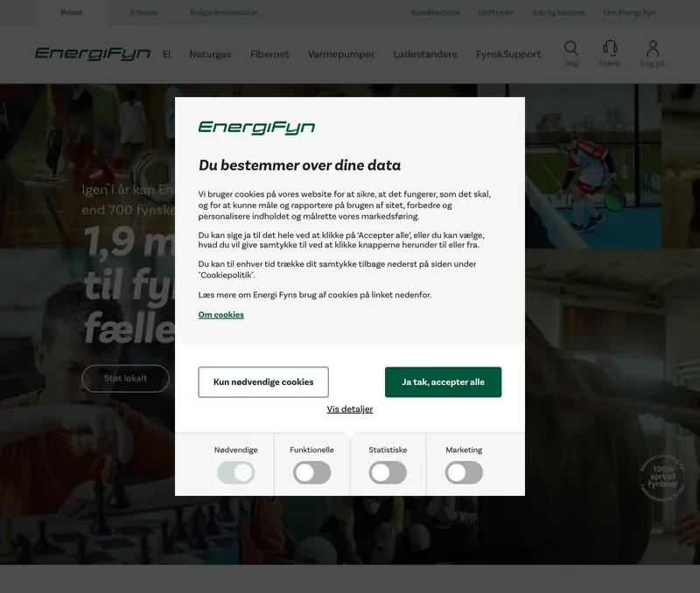
Task: Click the Kundeservice link in top bar
Action: (436, 12)
